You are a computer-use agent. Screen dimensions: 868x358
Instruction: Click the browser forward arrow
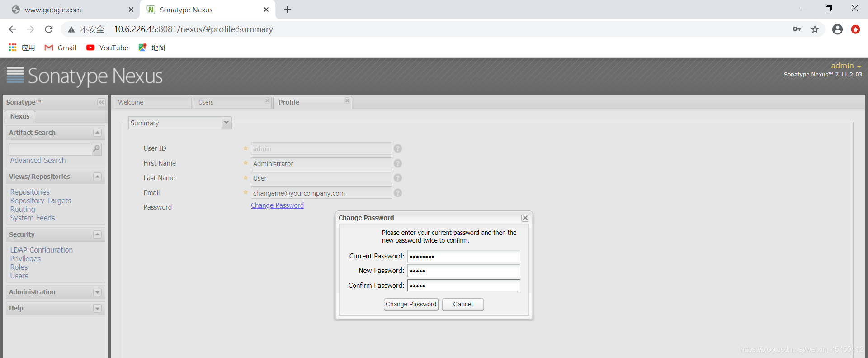[x=31, y=29]
